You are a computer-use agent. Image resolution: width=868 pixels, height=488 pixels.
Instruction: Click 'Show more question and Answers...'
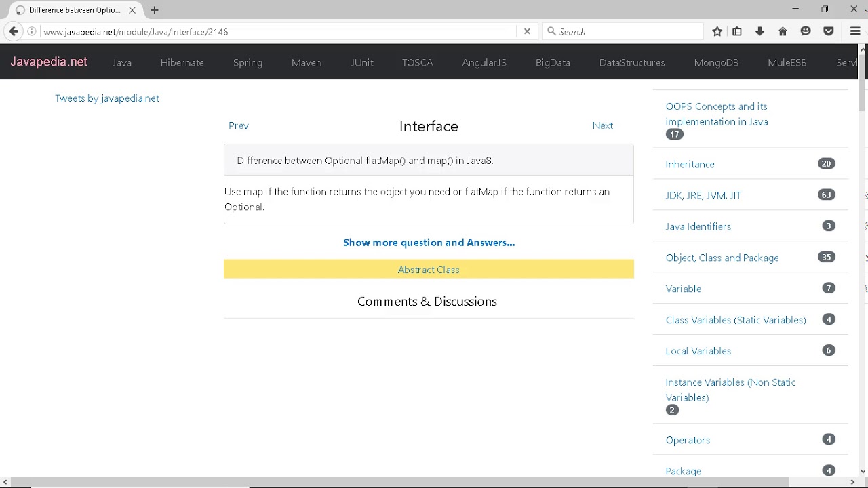click(429, 243)
